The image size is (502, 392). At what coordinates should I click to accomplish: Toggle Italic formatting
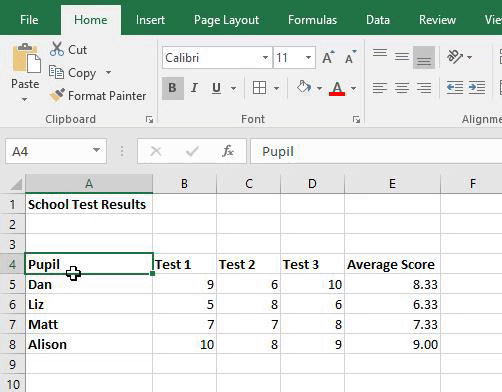[x=194, y=88]
